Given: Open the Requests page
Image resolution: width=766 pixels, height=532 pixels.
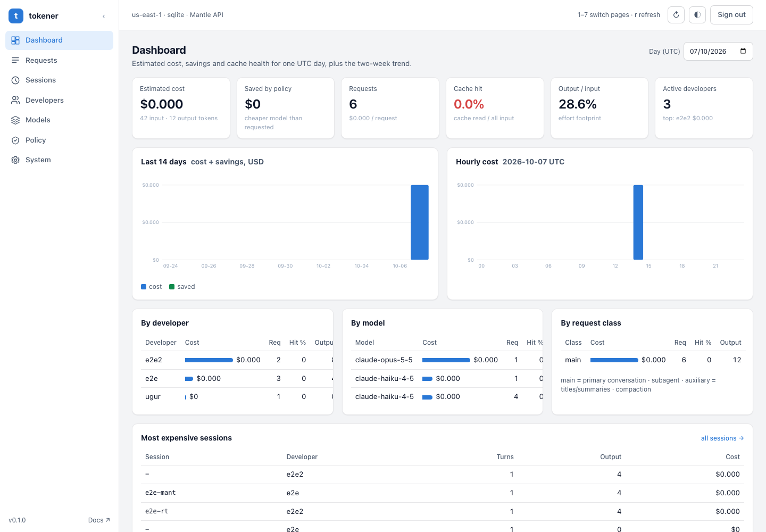Looking at the screenshot, I should pos(59,60).
